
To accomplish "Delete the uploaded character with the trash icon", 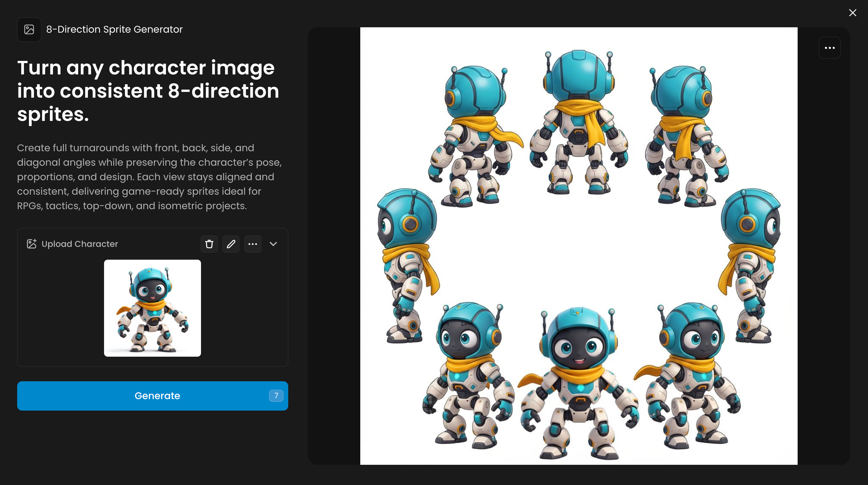I will point(209,244).
